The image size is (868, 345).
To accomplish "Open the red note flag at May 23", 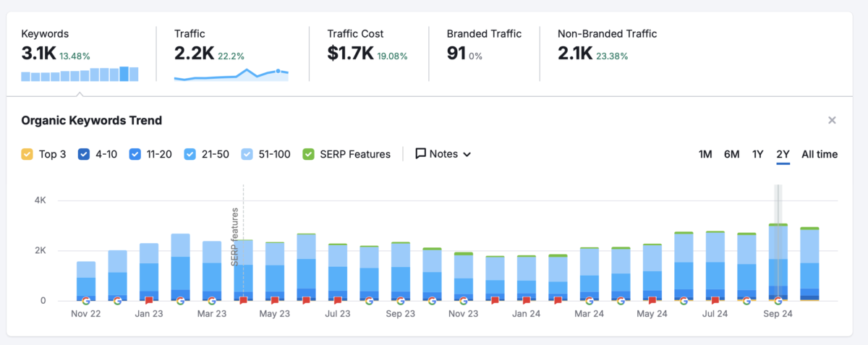I will click(x=275, y=300).
